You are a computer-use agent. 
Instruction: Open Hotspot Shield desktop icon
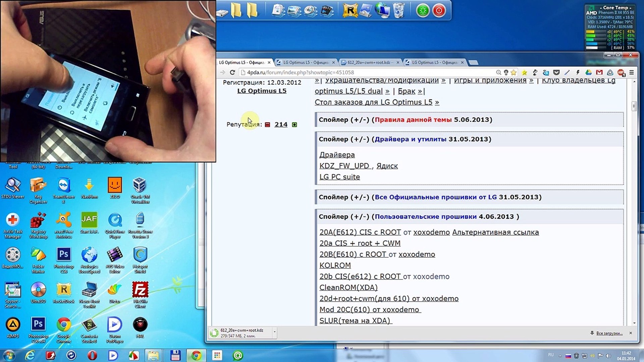pos(140,260)
